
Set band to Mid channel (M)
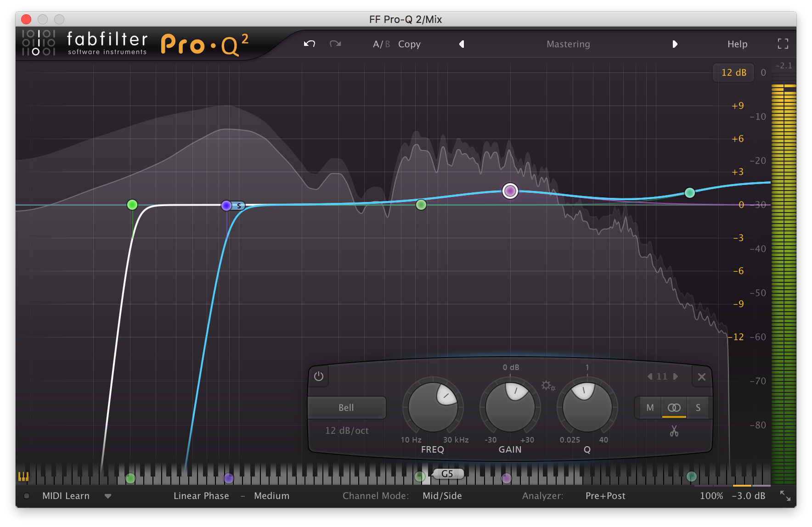pos(650,408)
